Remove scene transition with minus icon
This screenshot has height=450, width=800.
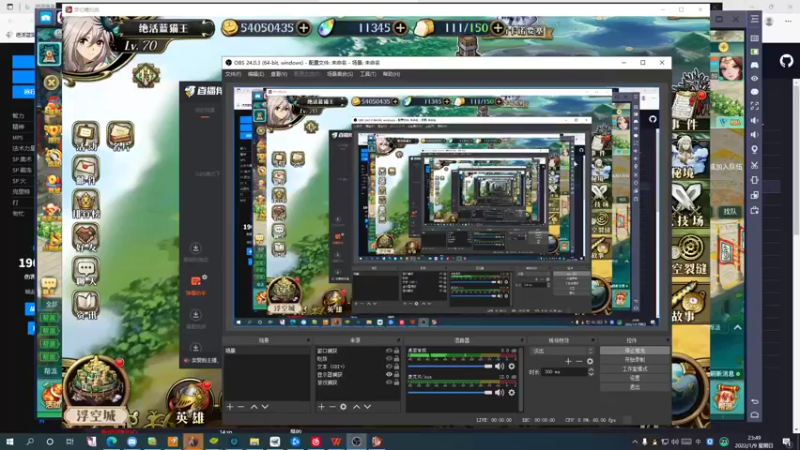tap(579, 361)
